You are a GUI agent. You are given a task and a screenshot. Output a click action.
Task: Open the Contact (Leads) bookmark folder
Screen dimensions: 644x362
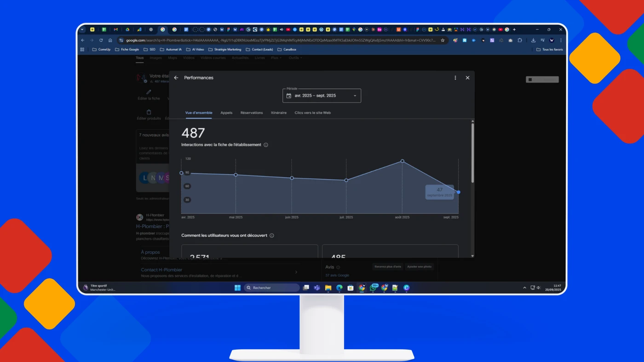tap(259, 50)
